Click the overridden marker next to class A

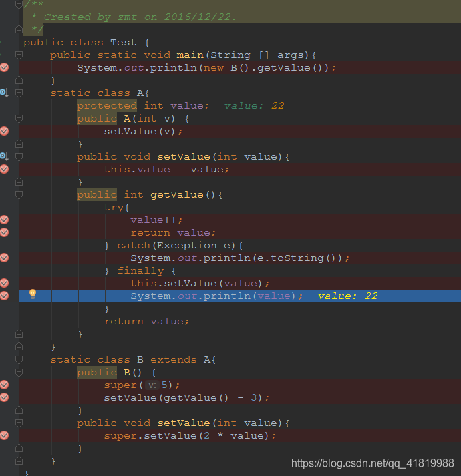4,93
